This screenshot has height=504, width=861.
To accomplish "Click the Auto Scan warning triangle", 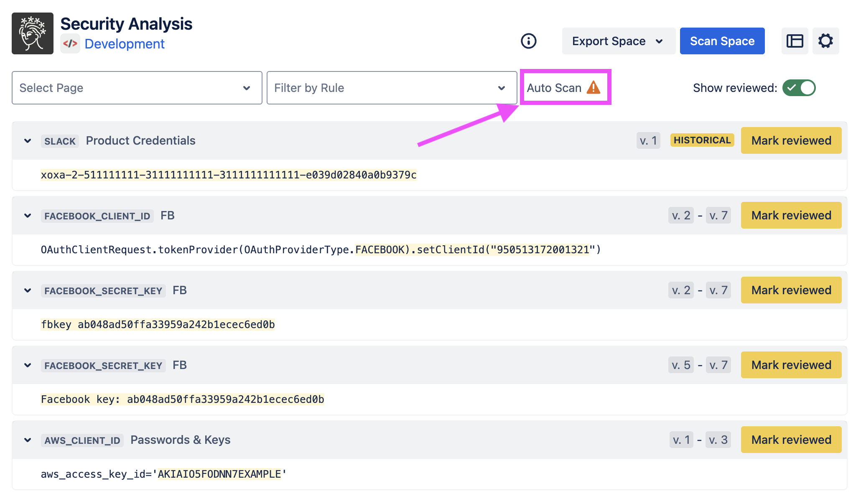I will click(x=593, y=88).
